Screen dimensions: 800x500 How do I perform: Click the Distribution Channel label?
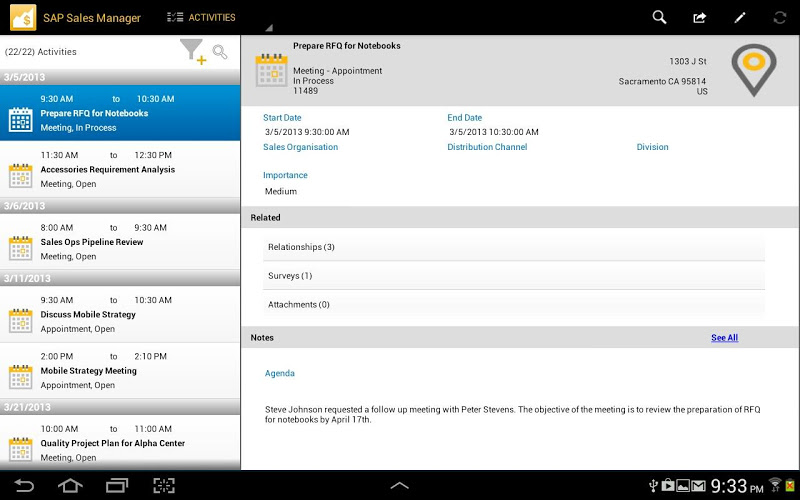tap(487, 147)
